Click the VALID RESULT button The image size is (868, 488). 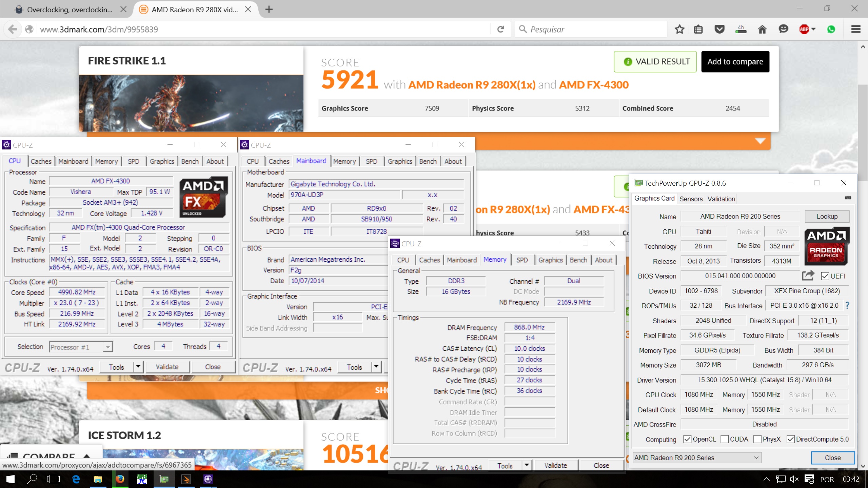pos(655,62)
